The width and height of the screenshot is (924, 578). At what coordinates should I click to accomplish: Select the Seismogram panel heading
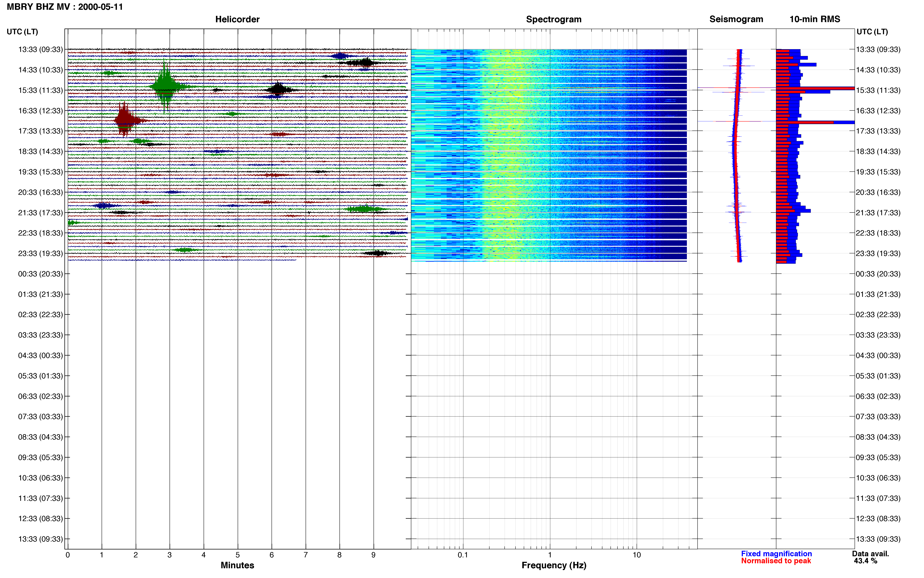point(736,19)
